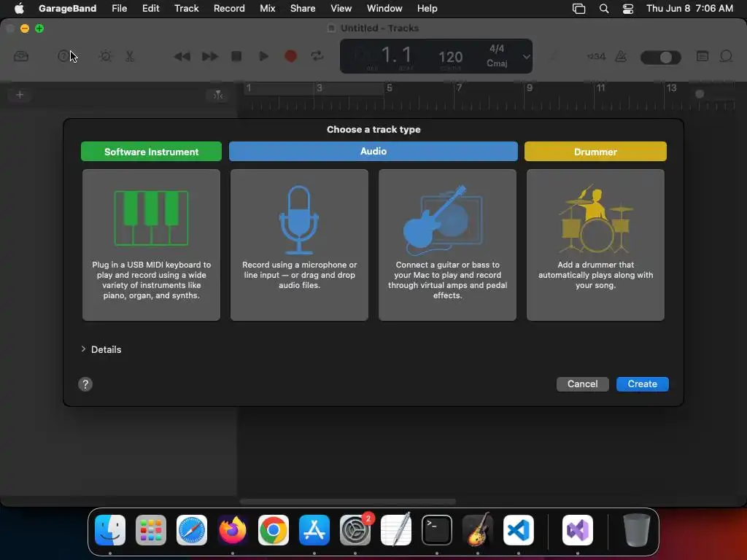
Task: Open Stage Manager icon in menu bar
Action: coord(578,9)
